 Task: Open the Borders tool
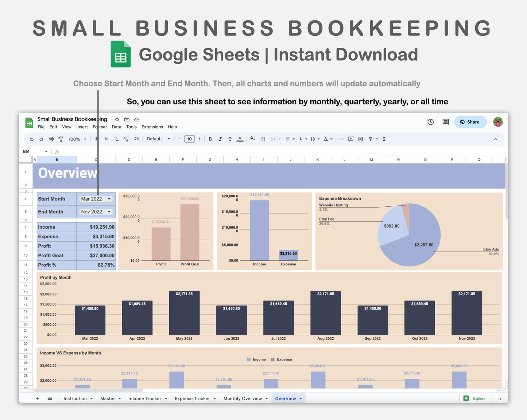tap(263, 139)
